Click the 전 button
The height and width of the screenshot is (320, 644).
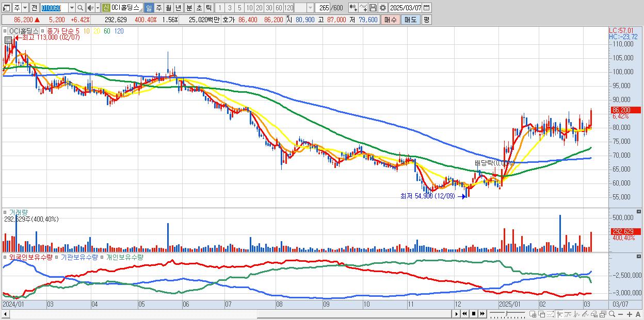[34, 8]
